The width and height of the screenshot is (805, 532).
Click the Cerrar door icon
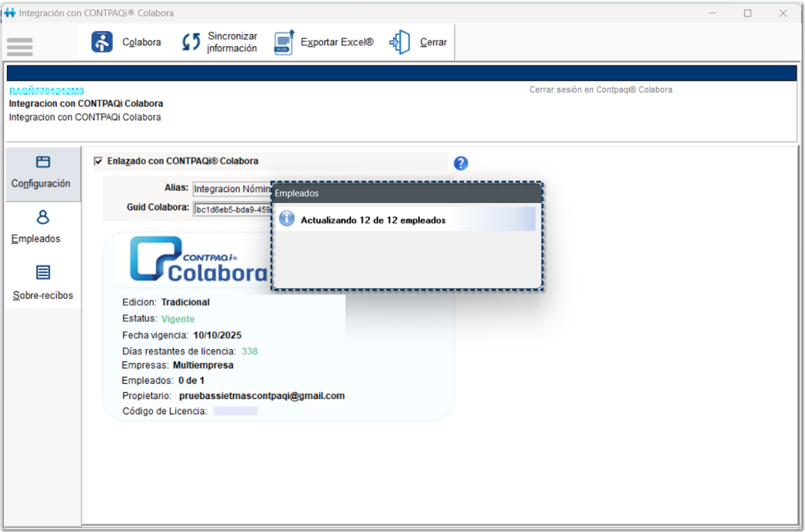click(x=400, y=42)
